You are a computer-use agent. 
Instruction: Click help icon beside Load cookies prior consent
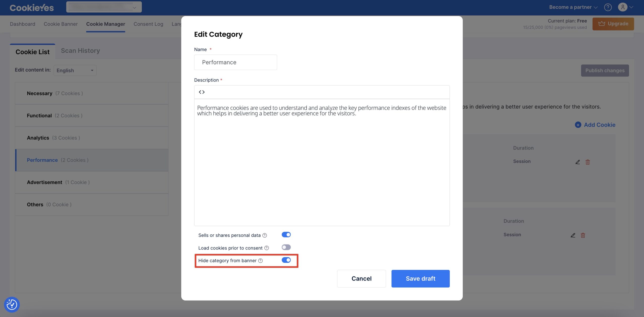pos(267,248)
